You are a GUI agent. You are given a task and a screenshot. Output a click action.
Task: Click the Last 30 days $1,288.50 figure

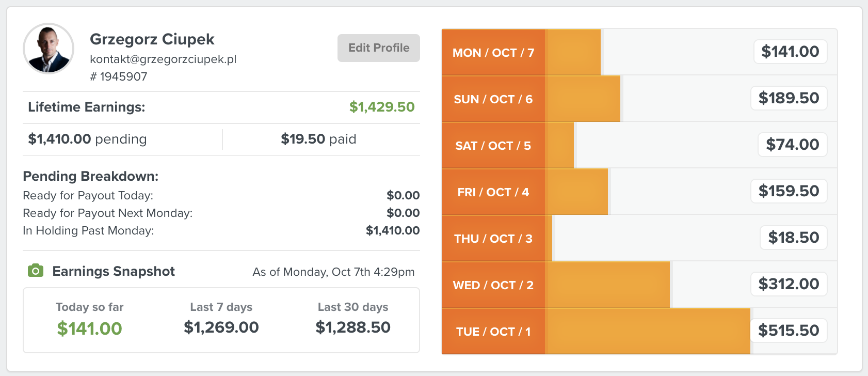point(353,327)
